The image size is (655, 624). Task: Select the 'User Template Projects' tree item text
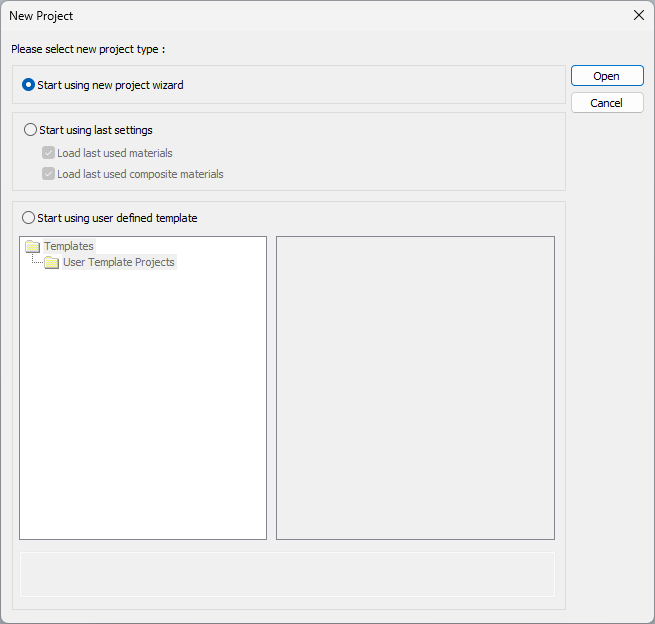119,263
